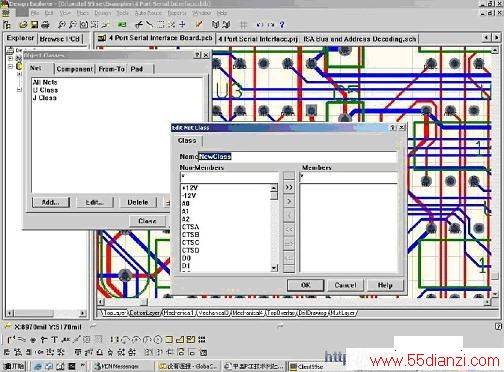Viewport: 504px width, 372px height.
Task: Click the Save disk icon in toolbar
Action: tap(34, 24)
